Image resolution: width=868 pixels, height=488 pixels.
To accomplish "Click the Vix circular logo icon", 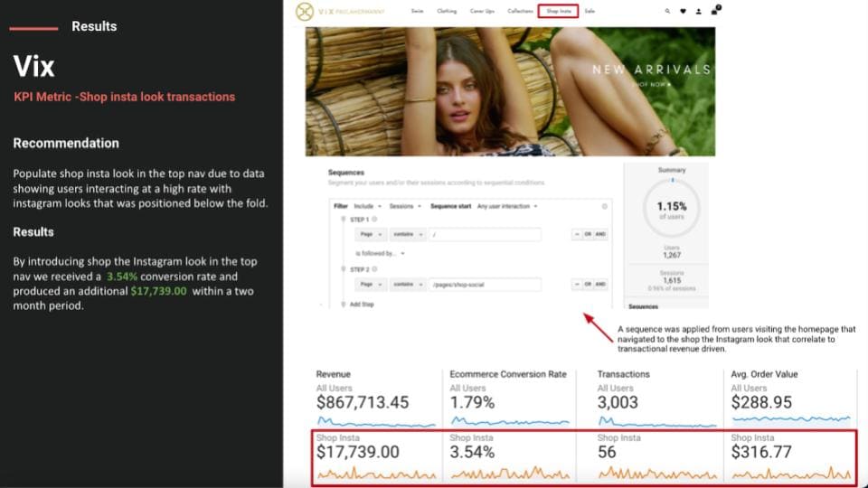I will click(x=305, y=11).
